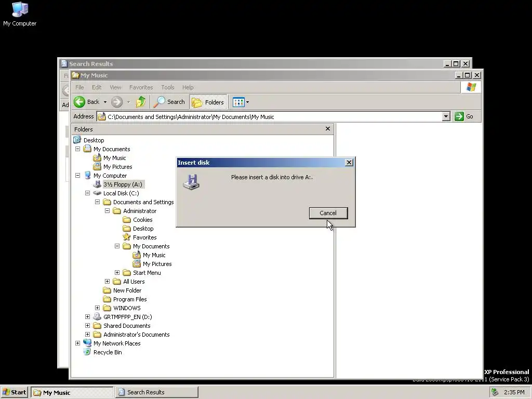The image size is (532, 399).
Task: Switch to Search Results taskbar button
Action: [156, 392]
